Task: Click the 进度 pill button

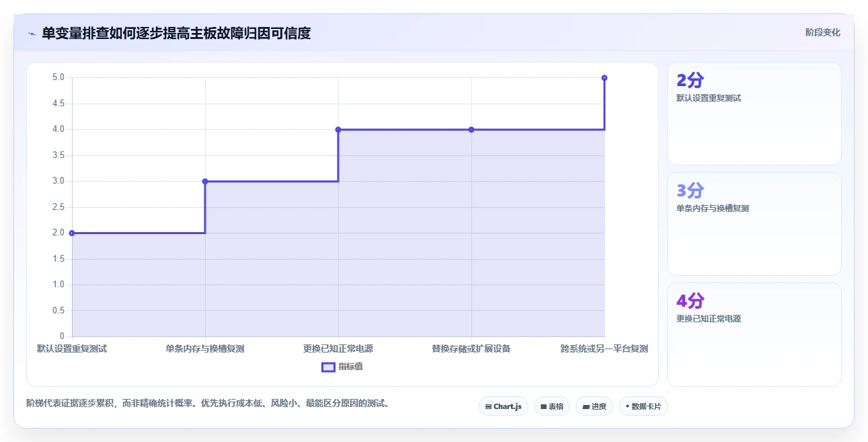Action: (594, 406)
